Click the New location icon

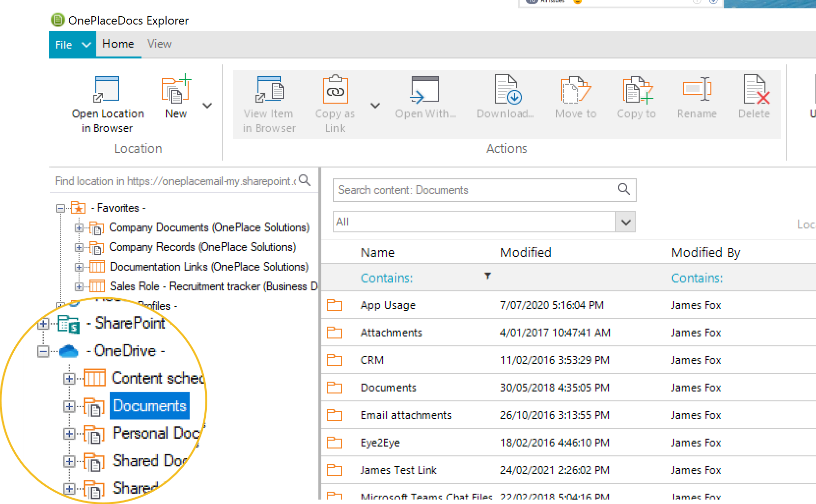pos(176,89)
